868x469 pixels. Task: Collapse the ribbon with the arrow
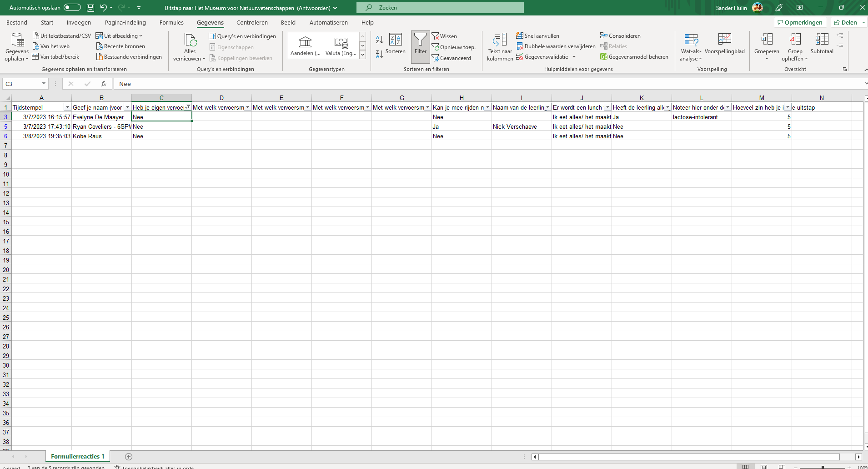pos(865,69)
